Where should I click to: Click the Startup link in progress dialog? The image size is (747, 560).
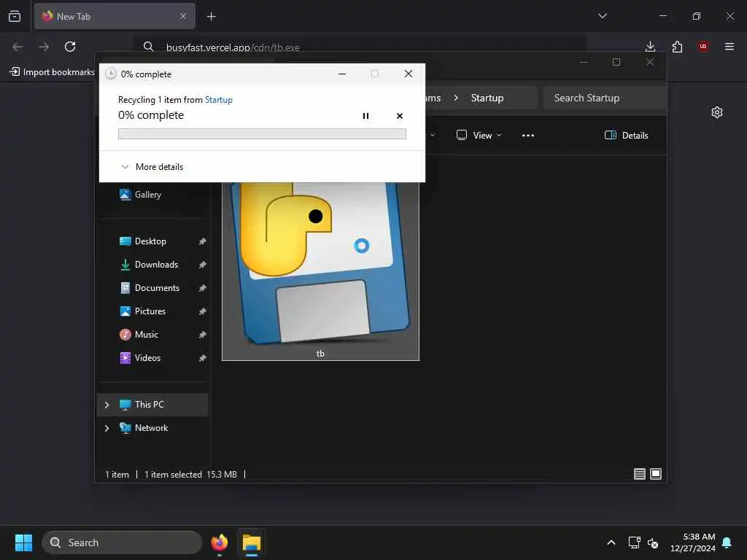pos(219,99)
